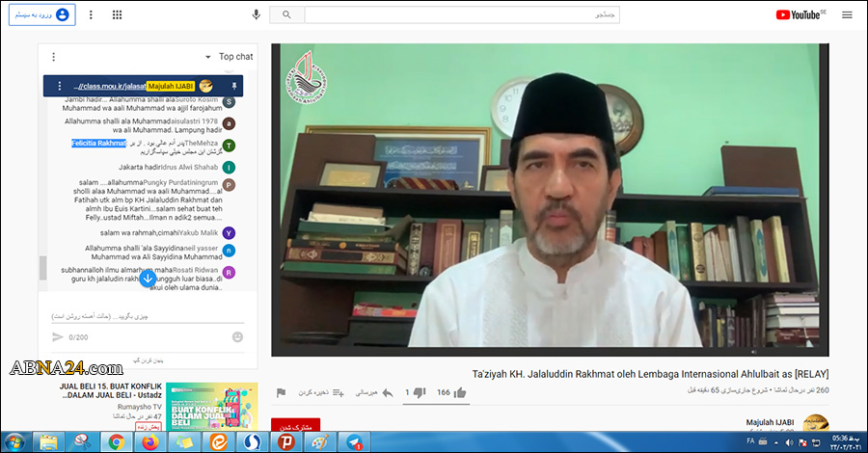
Task: Like the video with thumbs up
Action: click(x=460, y=392)
